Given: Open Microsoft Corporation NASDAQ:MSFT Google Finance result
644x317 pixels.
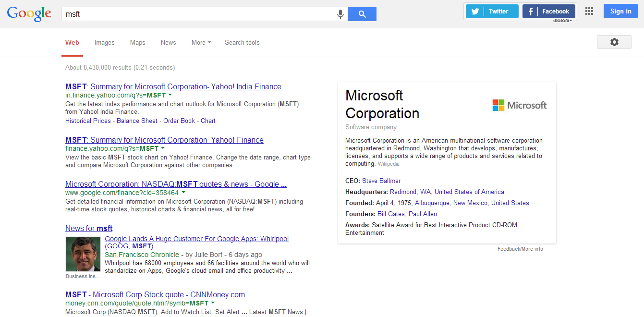Looking at the screenshot, I should coord(176,184).
